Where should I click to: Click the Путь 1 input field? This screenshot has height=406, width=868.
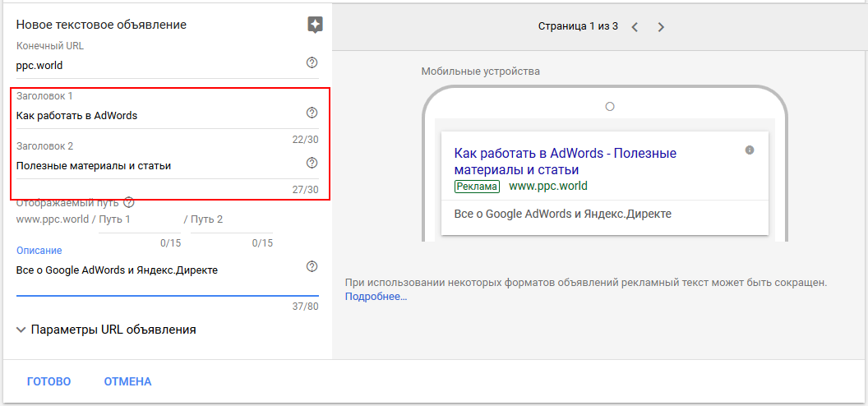tap(140, 220)
